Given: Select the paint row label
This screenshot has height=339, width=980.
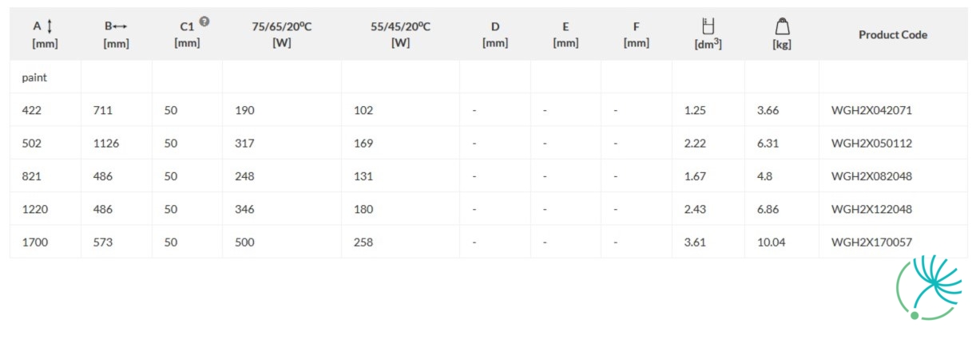Looking at the screenshot, I should (34, 77).
